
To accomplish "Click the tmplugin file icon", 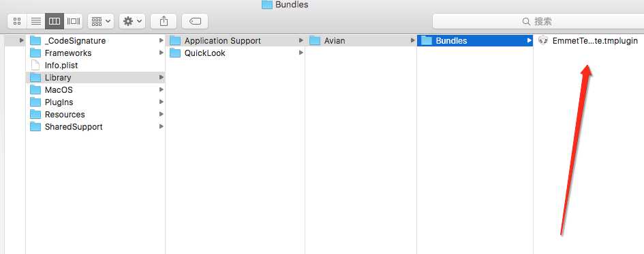I will click(x=543, y=40).
